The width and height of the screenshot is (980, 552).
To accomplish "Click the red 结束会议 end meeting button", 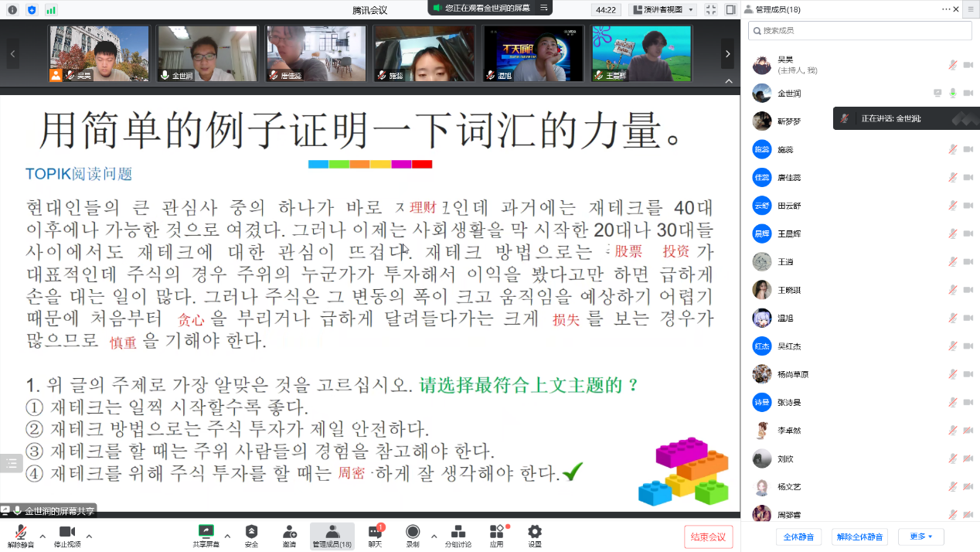I will (708, 537).
